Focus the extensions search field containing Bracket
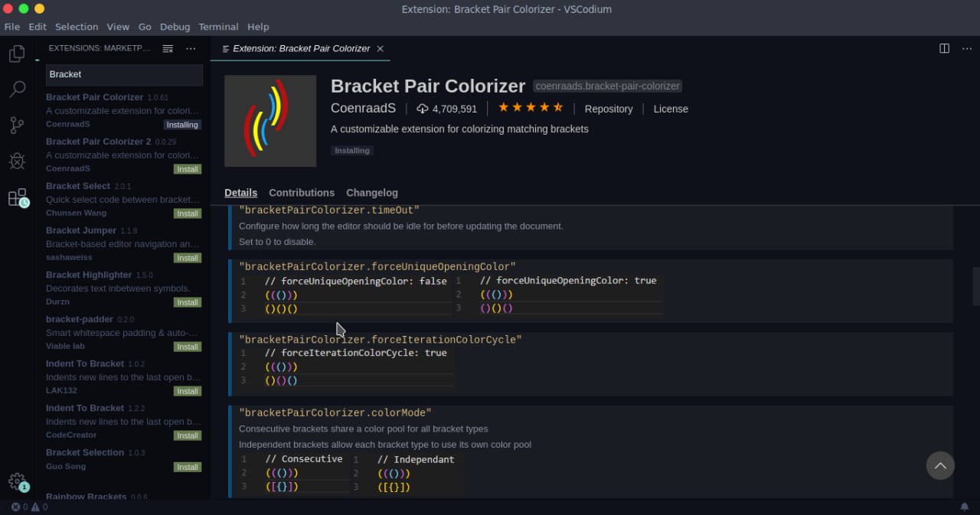980x515 pixels. pyautogui.click(x=124, y=74)
